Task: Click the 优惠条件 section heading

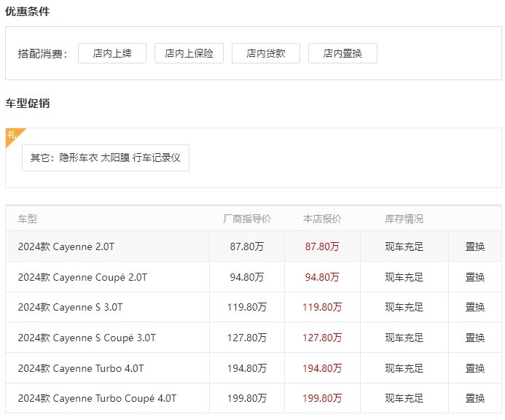Action: tap(28, 12)
